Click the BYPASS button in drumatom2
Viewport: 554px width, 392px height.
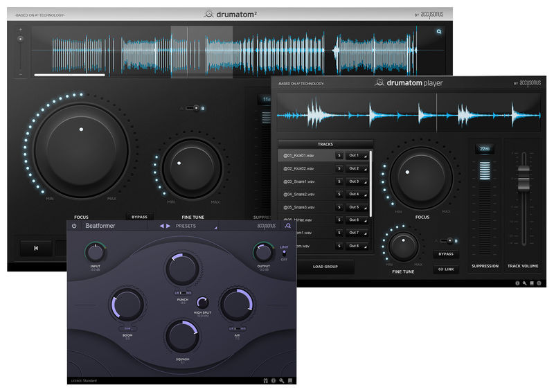[x=140, y=217]
